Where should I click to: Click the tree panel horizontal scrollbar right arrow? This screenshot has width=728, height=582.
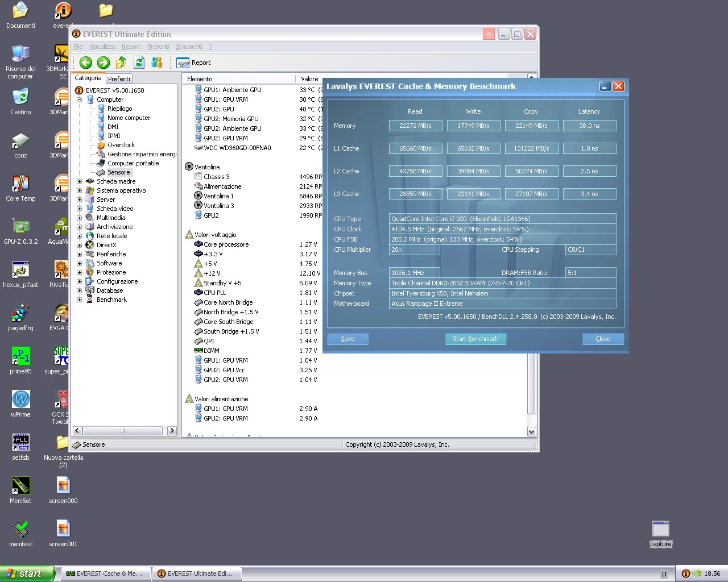pyautogui.click(x=172, y=431)
